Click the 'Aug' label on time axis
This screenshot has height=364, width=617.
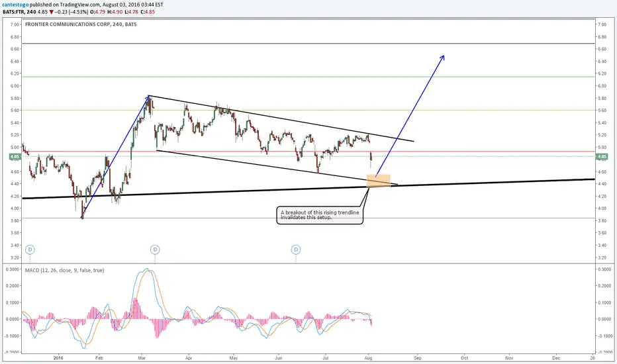click(x=368, y=358)
